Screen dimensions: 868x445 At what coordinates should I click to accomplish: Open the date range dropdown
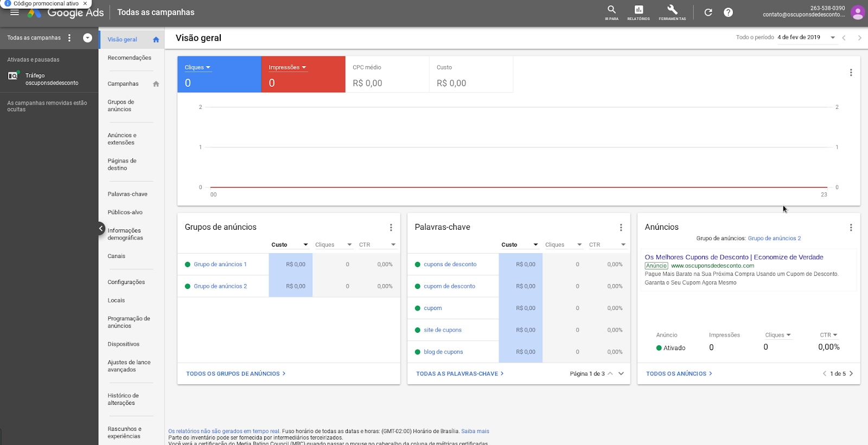[833, 37]
